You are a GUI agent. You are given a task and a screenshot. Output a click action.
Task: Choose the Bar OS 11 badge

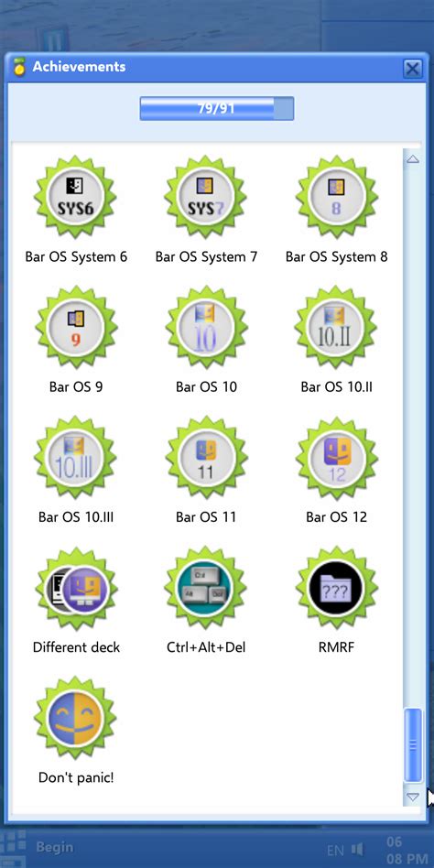coord(206,458)
